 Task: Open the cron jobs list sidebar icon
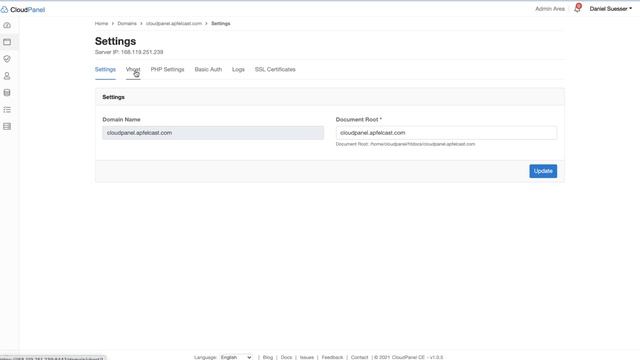tap(7, 109)
